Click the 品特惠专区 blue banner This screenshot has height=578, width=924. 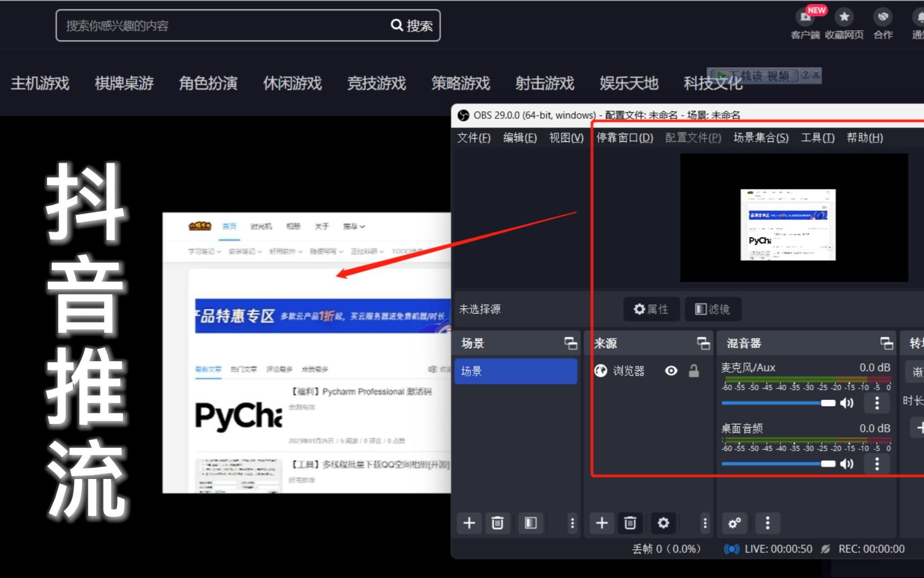tap(323, 316)
